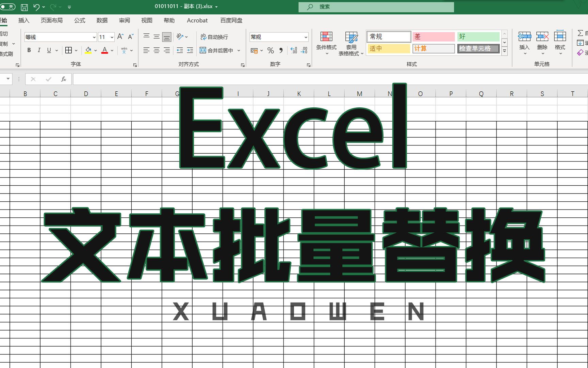This screenshot has height=368, width=588.
Task: Toggle Italic formatting
Action: (39, 50)
